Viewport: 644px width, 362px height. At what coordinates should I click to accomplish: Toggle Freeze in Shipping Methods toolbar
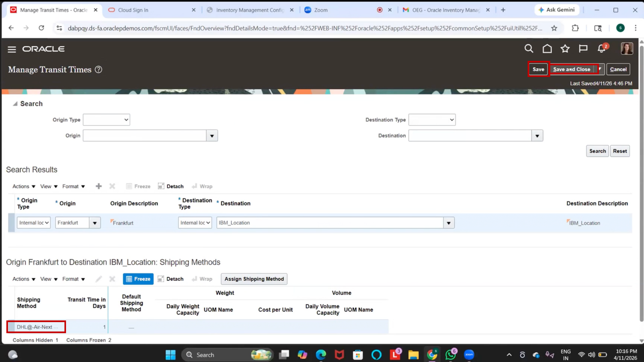pos(138,279)
